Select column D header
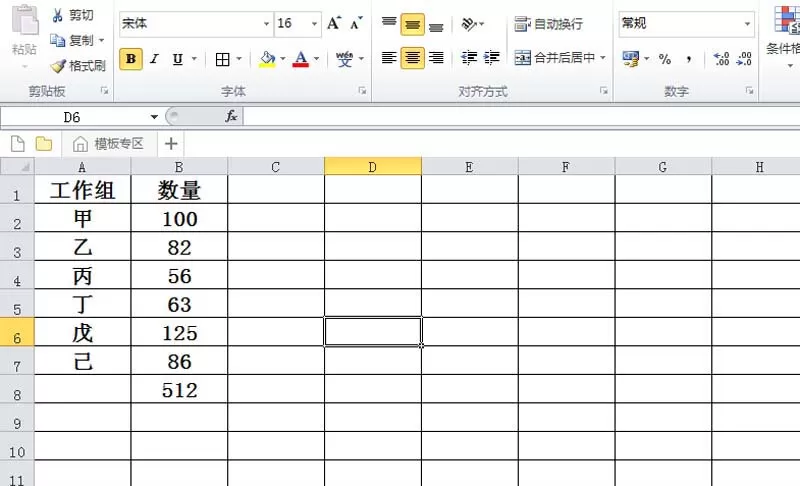This screenshot has width=800, height=486. click(373, 167)
